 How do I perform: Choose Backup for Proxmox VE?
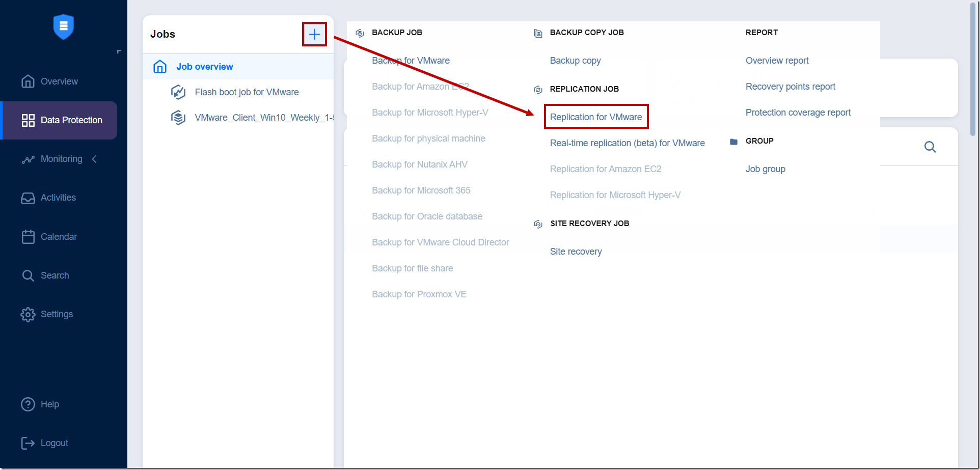[x=419, y=294]
